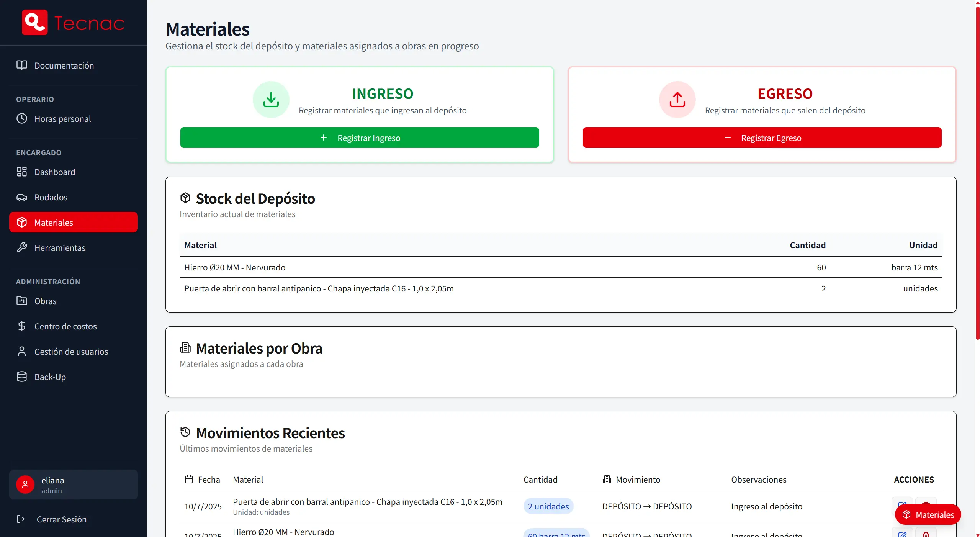Click the Horas personal clock icon
The height and width of the screenshot is (537, 980).
tap(21, 118)
